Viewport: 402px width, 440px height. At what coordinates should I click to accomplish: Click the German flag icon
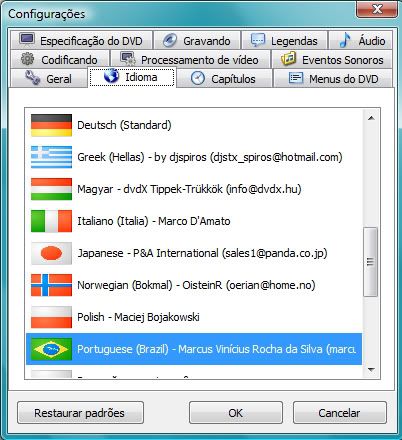pos(51,125)
